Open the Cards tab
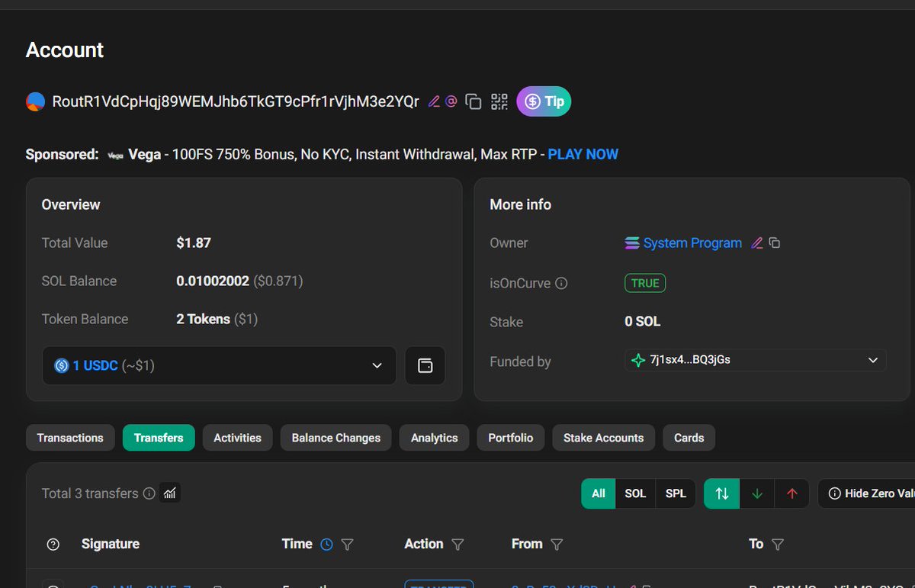This screenshot has width=915, height=588. click(x=689, y=438)
